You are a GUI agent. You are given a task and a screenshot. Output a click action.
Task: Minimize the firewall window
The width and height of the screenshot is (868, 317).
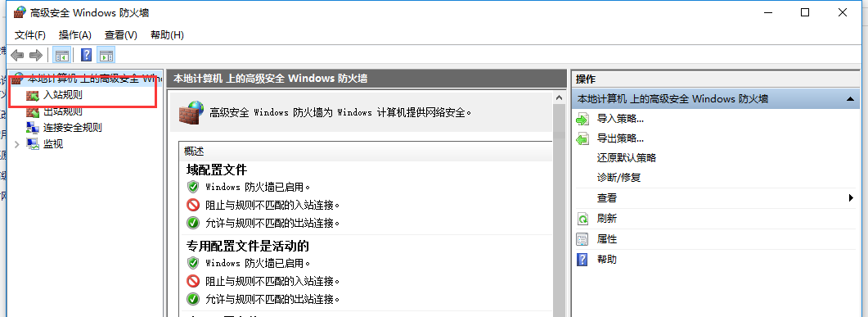[x=768, y=12]
